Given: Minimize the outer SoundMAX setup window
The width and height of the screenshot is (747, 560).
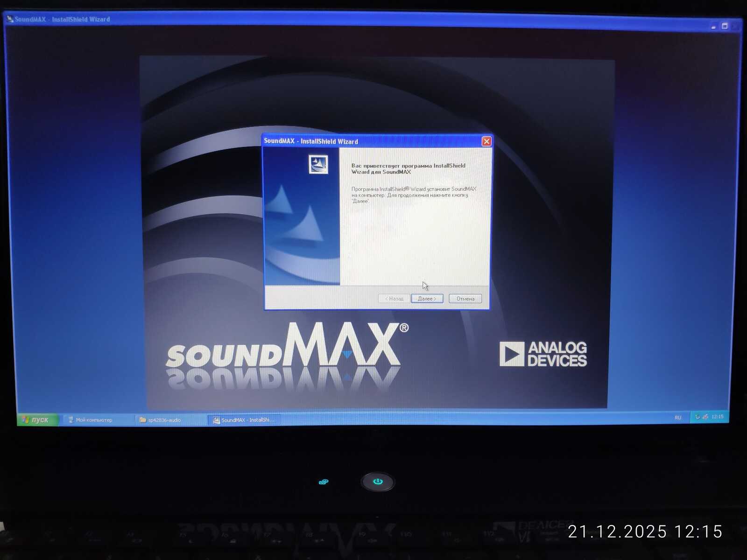Looking at the screenshot, I should coord(713,27).
